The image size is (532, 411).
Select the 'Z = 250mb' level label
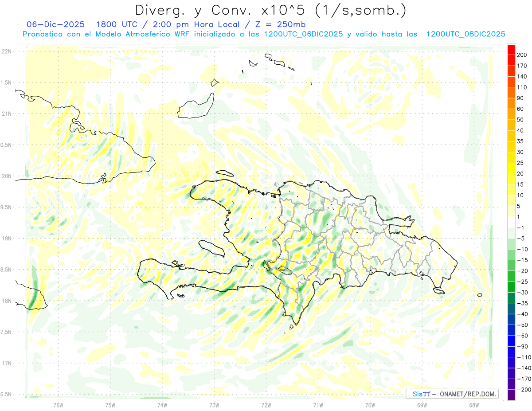click(x=280, y=24)
